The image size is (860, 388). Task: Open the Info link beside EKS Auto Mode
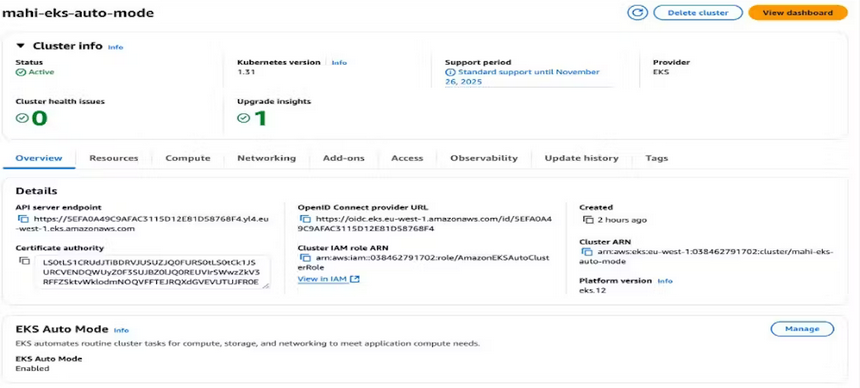(121, 330)
